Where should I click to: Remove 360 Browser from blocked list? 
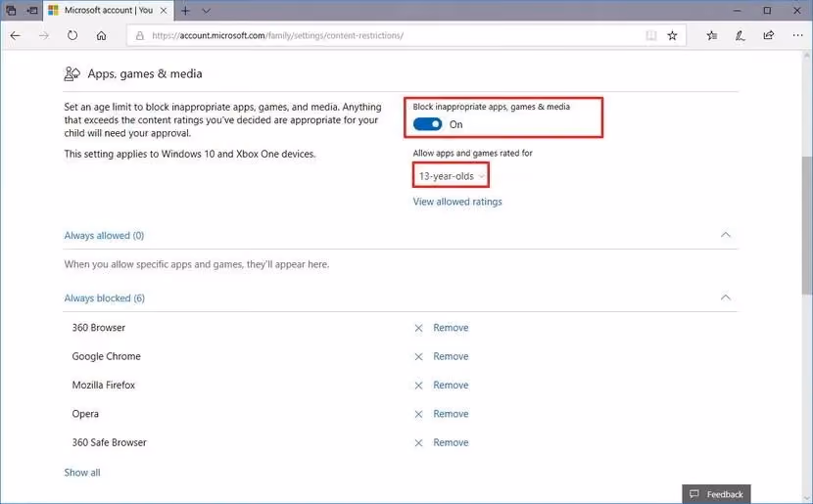(x=451, y=328)
